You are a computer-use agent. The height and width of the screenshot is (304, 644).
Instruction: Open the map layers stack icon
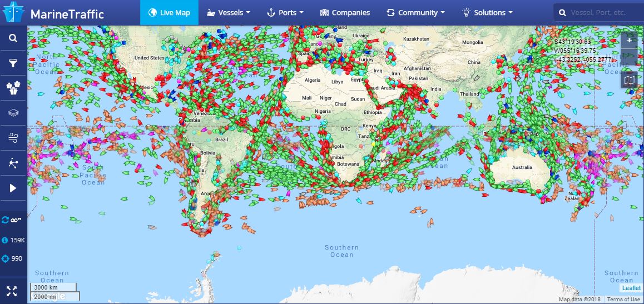(13, 113)
